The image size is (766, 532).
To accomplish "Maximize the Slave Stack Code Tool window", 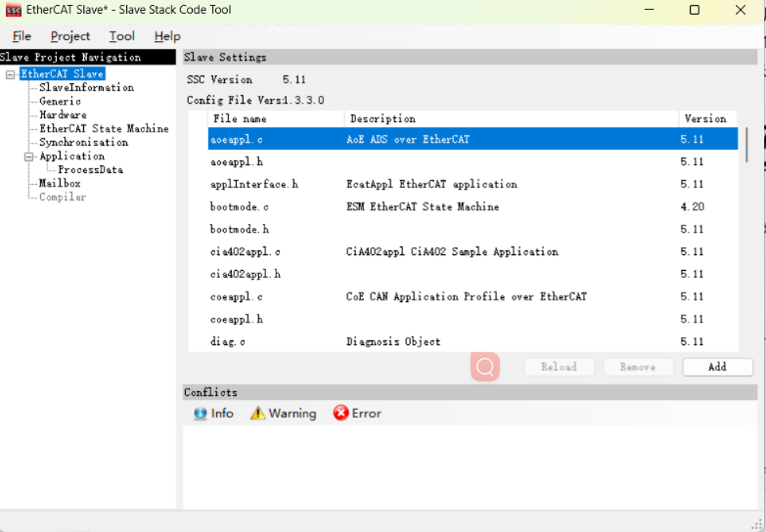I will 695,10.
